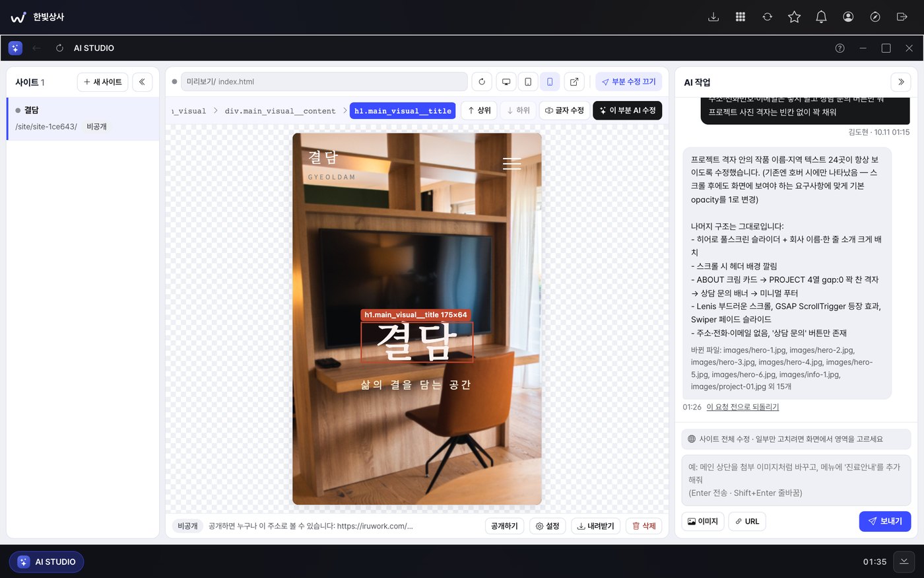The height and width of the screenshot is (578, 924).
Task: Refresh the preview page
Action: pos(482,82)
